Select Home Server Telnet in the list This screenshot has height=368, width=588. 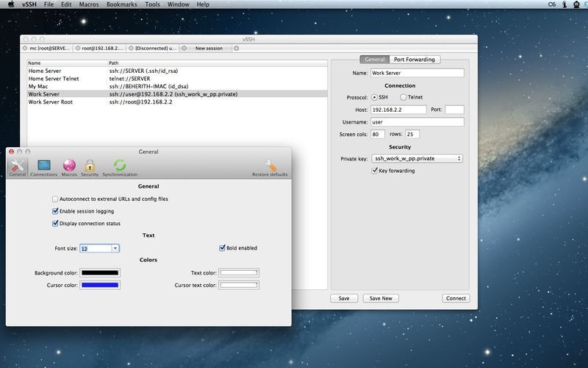54,78
